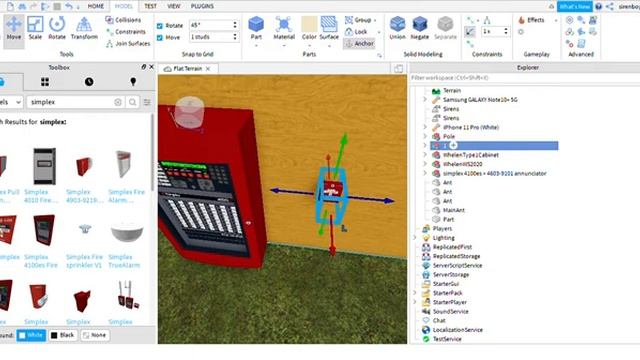Expand the WhelenType1Cabinet item
The image size is (640, 360).
pyautogui.click(x=425, y=155)
